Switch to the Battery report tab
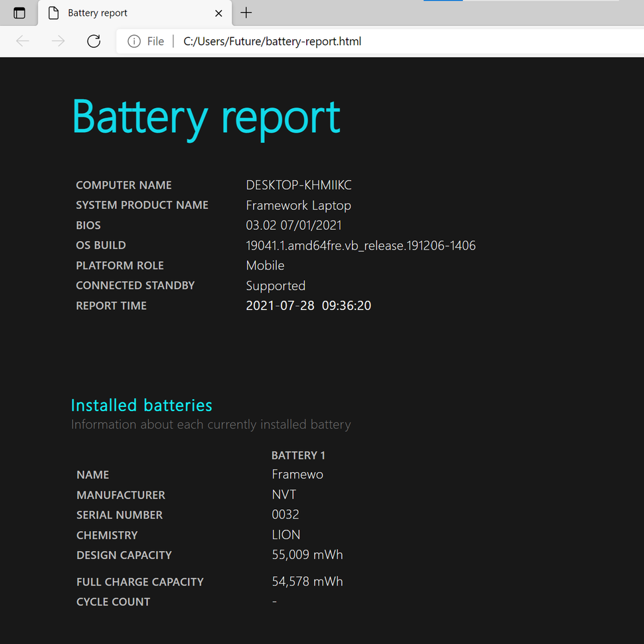Screen dimensions: 644x644 pos(100,13)
